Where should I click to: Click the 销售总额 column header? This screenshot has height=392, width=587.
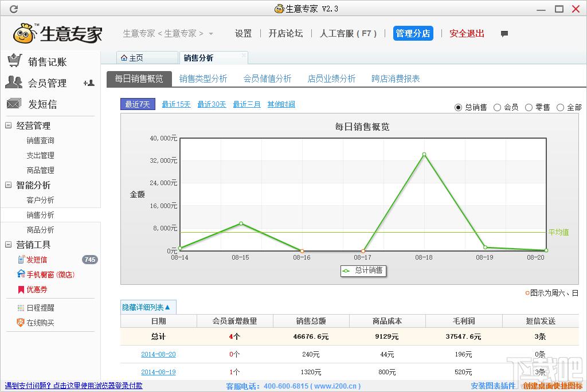(x=311, y=321)
